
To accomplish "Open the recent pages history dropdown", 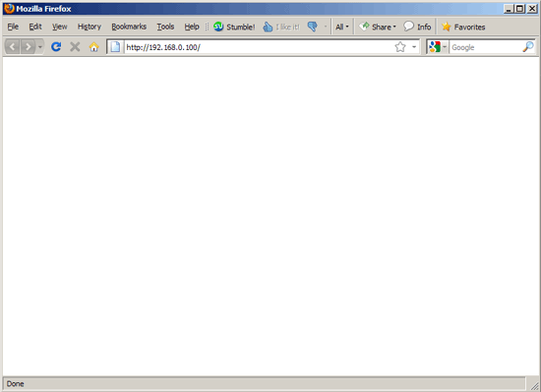I will click(40, 46).
